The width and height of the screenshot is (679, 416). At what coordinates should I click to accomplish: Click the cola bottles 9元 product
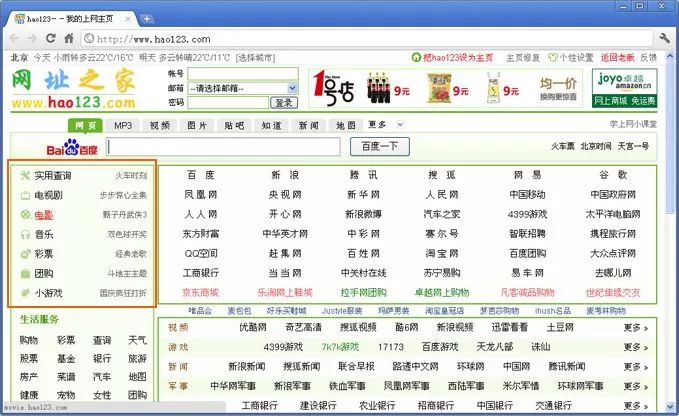coord(388,88)
